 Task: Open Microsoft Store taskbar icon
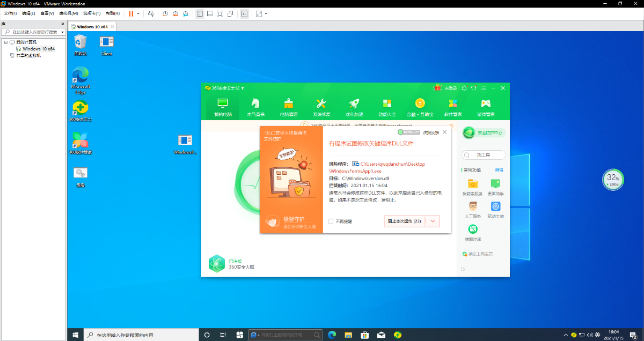[x=364, y=335]
